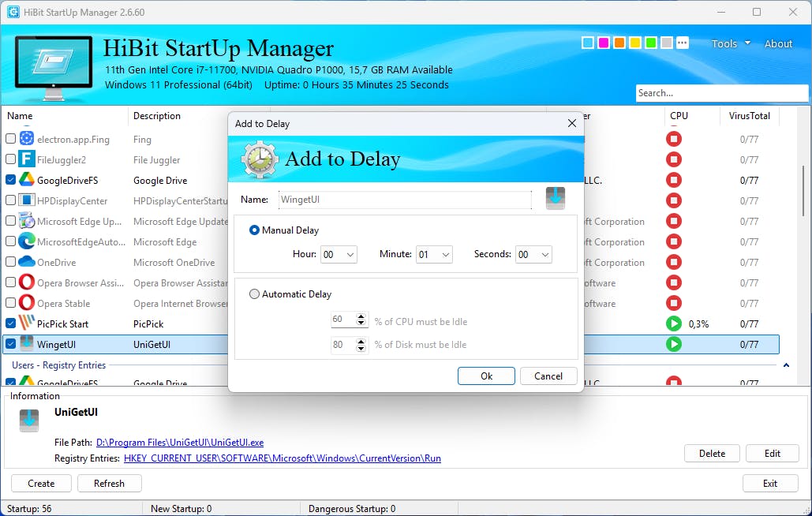Screen dimensions: 812x516
Task: Click the Edit button
Action: [x=772, y=454]
